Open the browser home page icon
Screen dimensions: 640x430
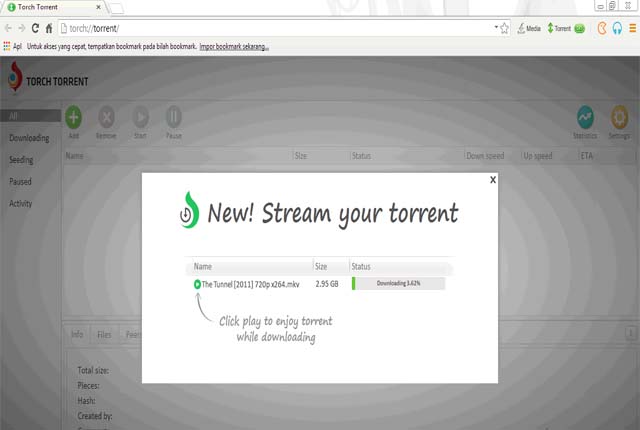pyautogui.click(x=49, y=28)
